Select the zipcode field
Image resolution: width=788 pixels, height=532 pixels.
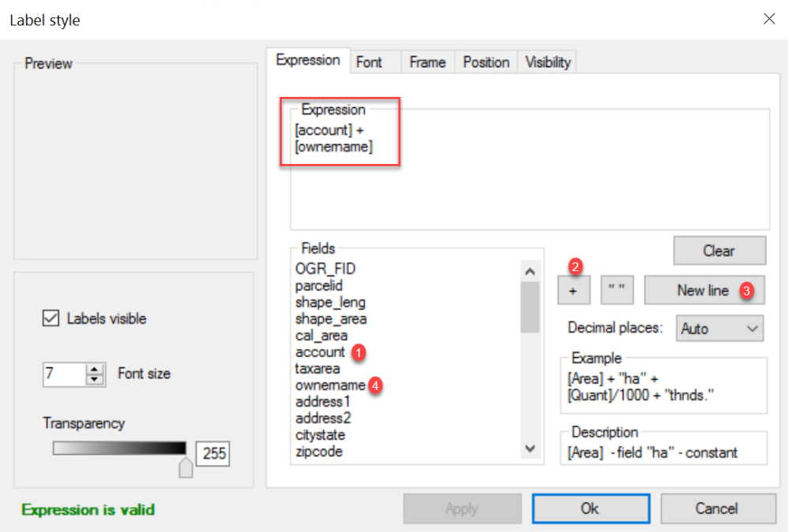point(320,451)
